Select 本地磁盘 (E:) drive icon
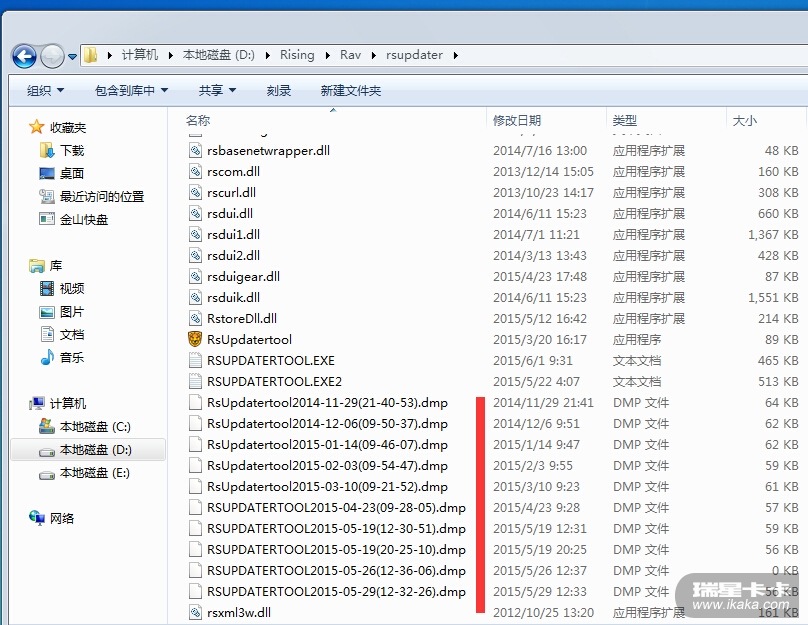808x625 pixels. 47,474
